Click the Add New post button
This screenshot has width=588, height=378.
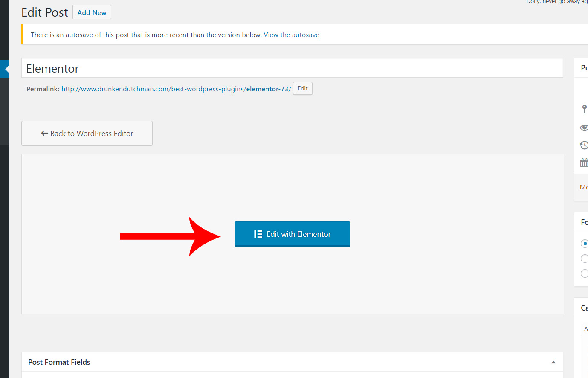(x=92, y=12)
